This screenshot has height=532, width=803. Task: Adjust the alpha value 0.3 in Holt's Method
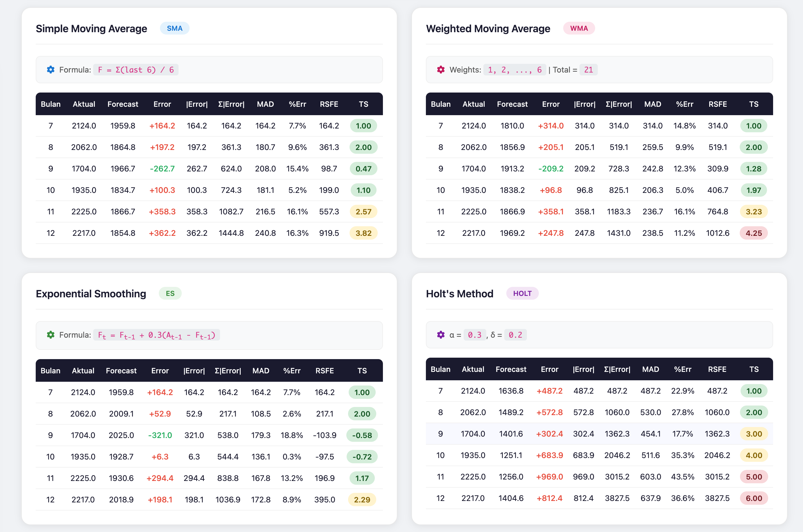475,335
